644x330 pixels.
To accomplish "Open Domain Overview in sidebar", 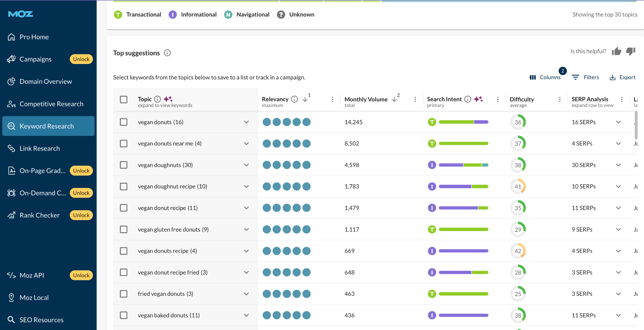I will 48,81.
